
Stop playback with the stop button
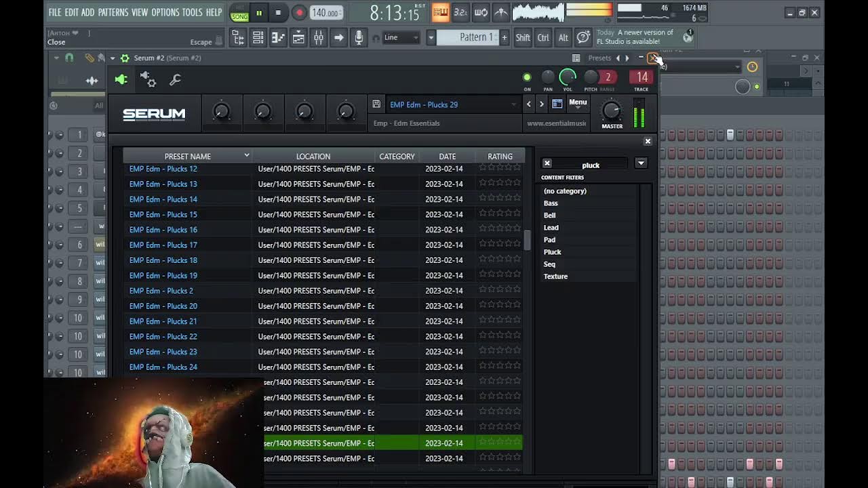pos(278,13)
